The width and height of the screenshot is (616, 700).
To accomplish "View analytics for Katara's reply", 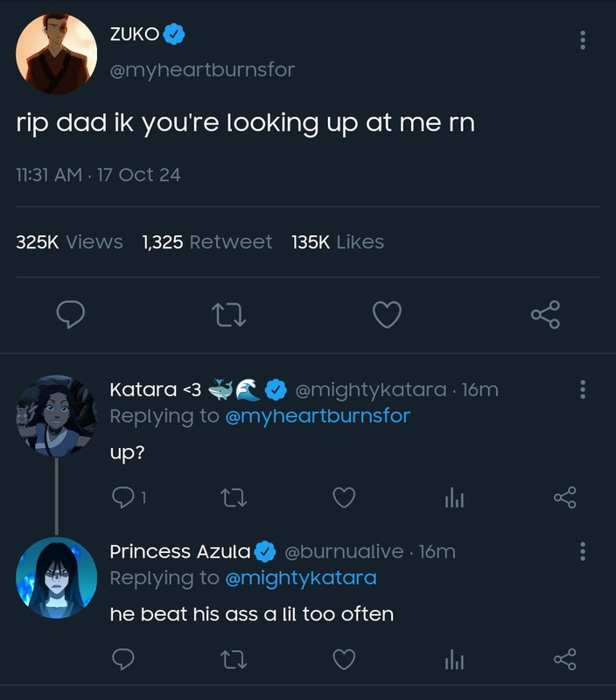I will pos(452,498).
